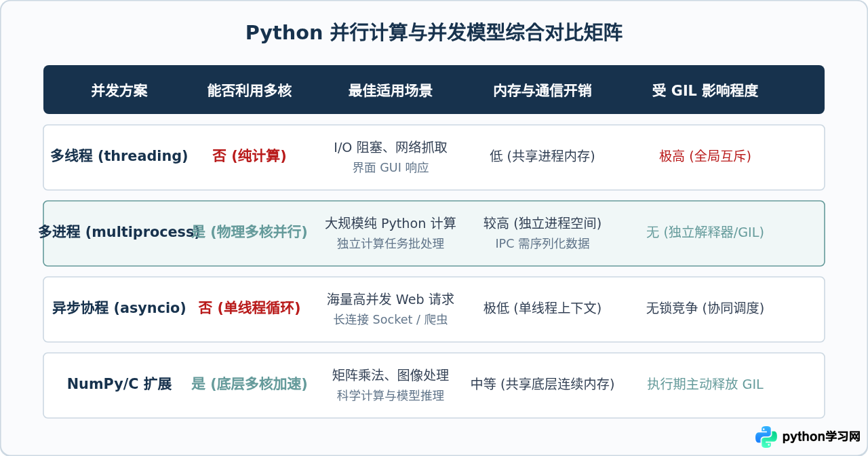
Task: Click '海量高并发 Web 请求' text
Action: [391, 299]
